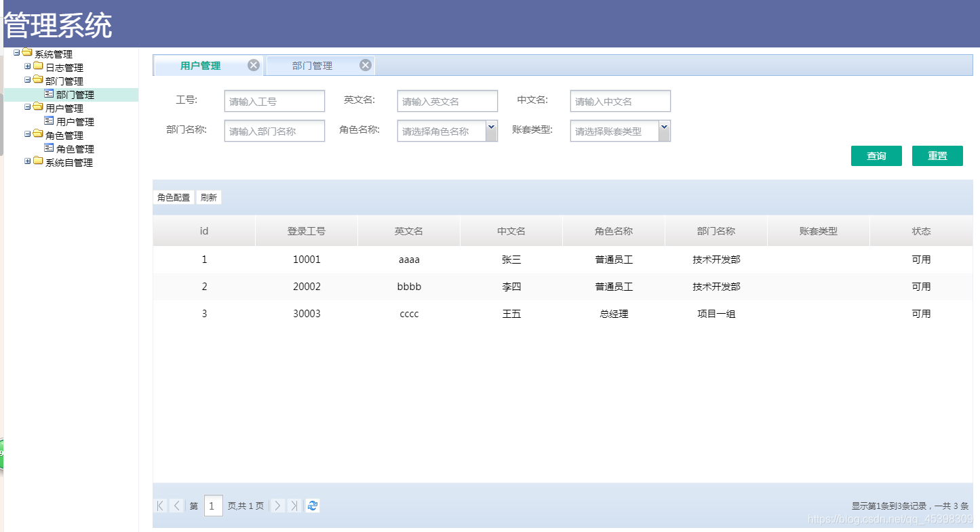
Task: Click the 日志管理 folder icon
Action: tap(38, 66)
